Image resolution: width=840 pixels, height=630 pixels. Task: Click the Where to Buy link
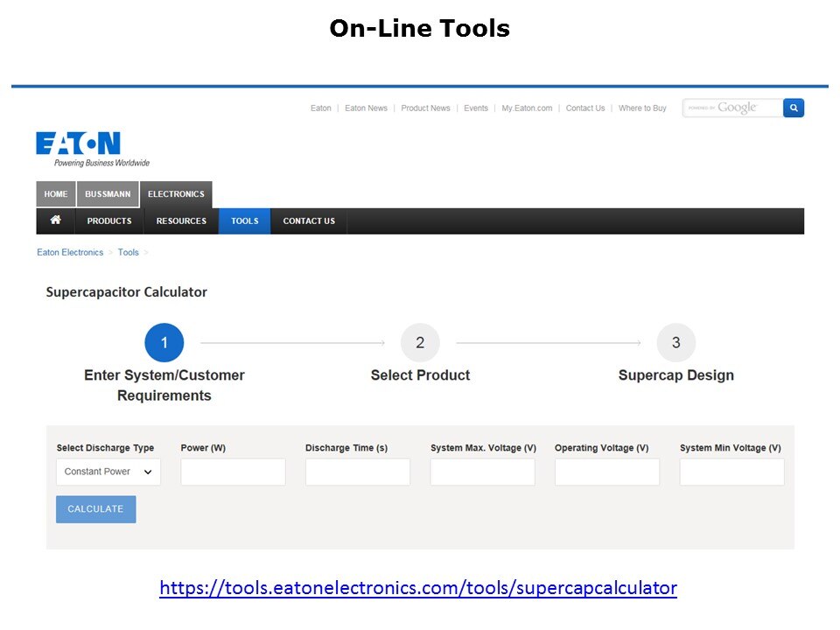tap(642, 108)
